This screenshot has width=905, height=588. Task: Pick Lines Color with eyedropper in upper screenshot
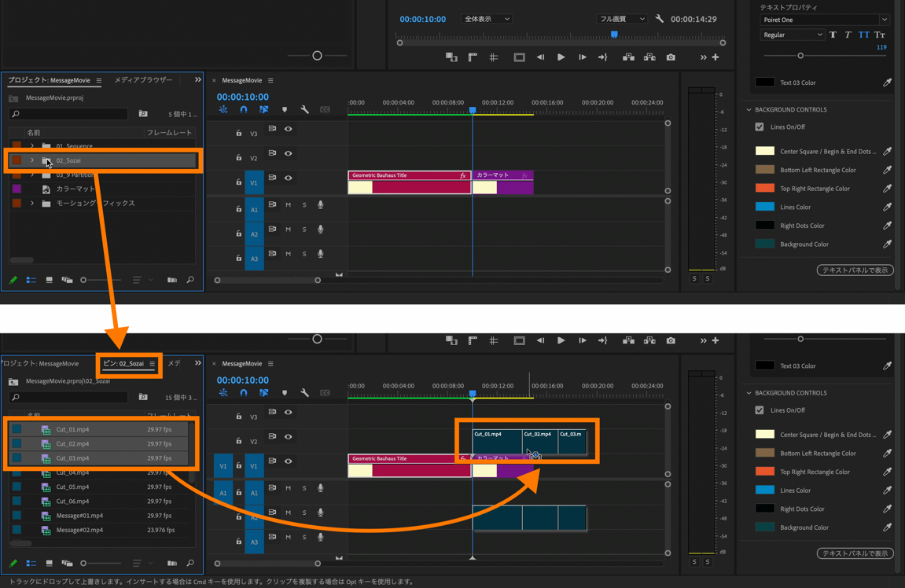(887, 208)
